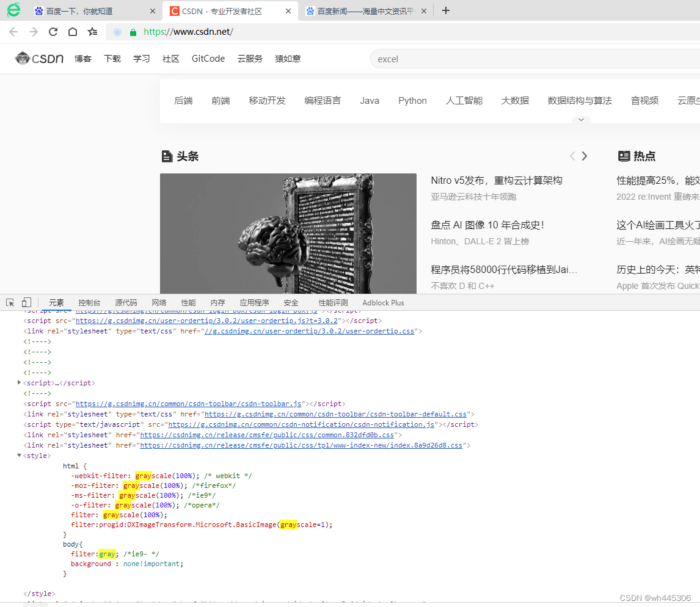Open the 博客 nav menu
The image size is (700, 607).
83,59
